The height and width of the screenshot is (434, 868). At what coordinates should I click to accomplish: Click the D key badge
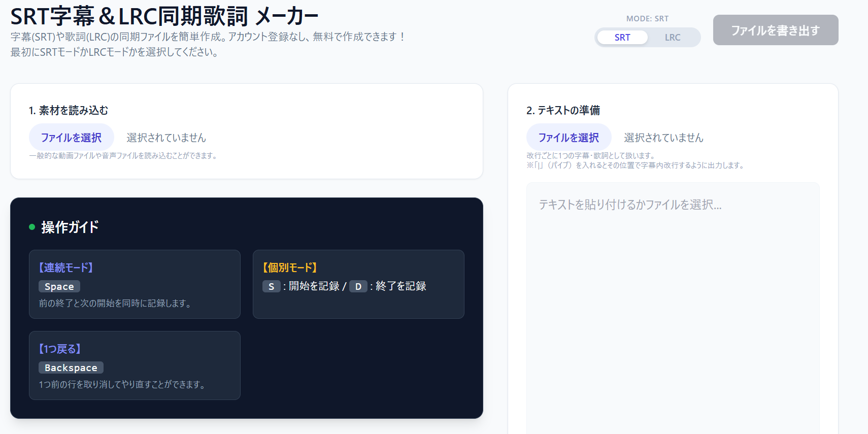coord(358,286)
